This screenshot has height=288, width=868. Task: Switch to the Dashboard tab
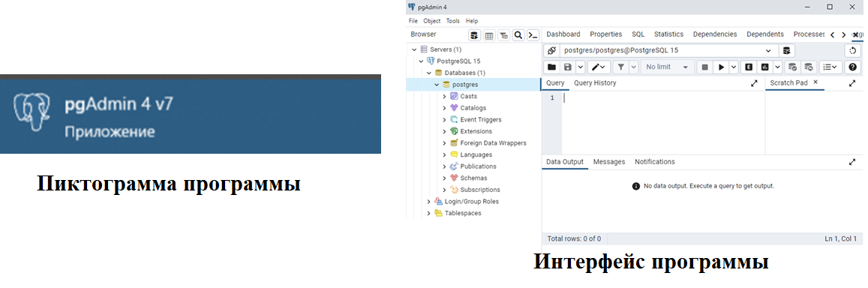563,34
